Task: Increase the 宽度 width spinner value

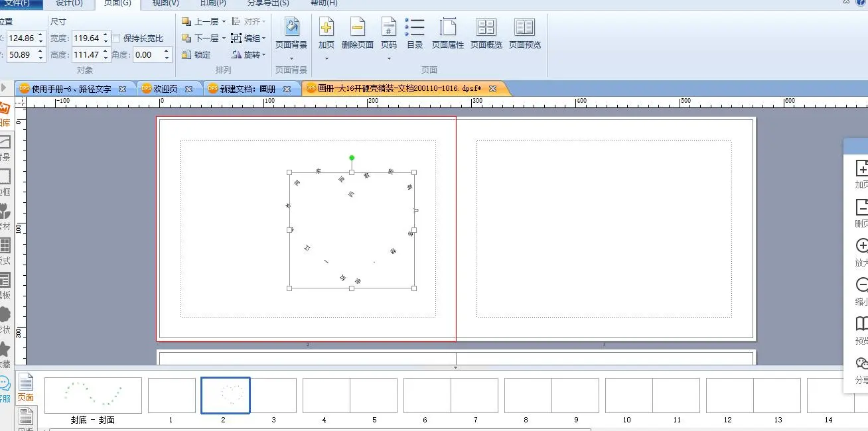Action: point(106,35)
